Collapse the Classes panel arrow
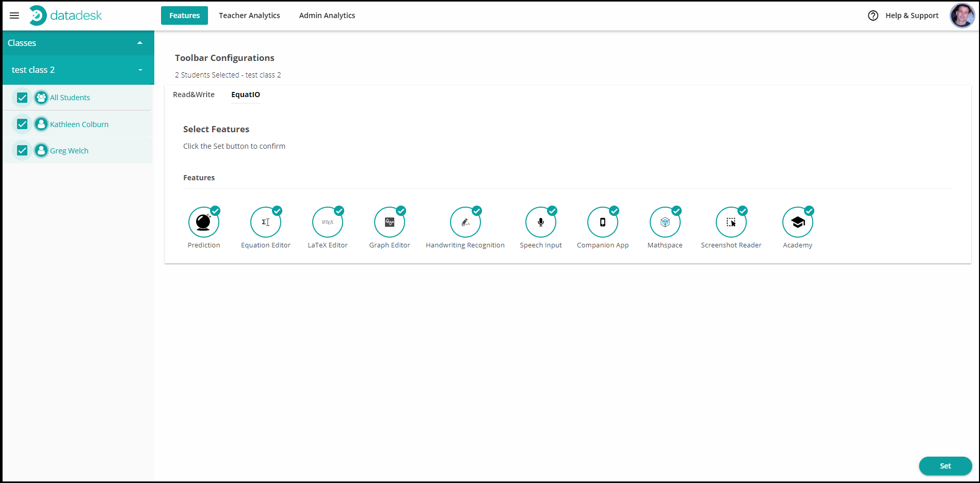 [140, 43]
